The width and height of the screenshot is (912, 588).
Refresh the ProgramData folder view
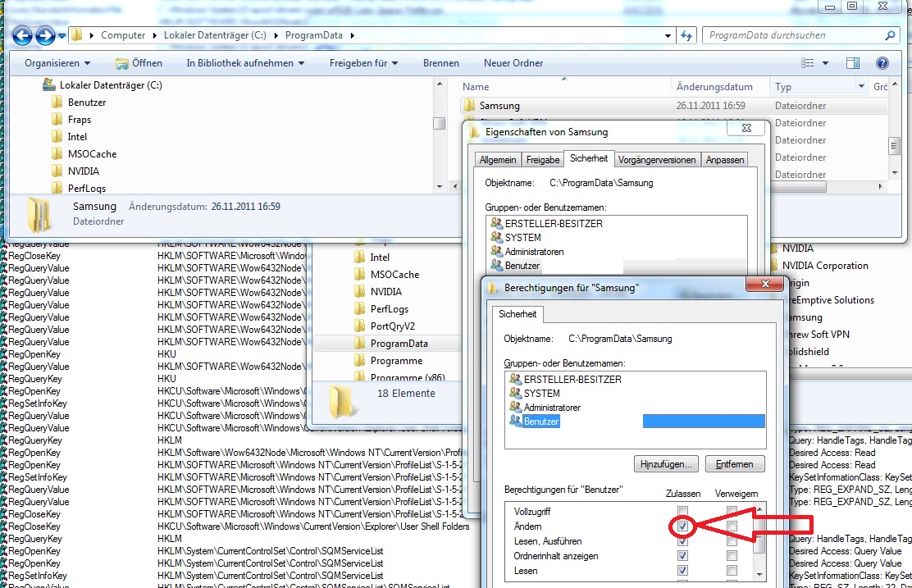click(x=687, y=35)
